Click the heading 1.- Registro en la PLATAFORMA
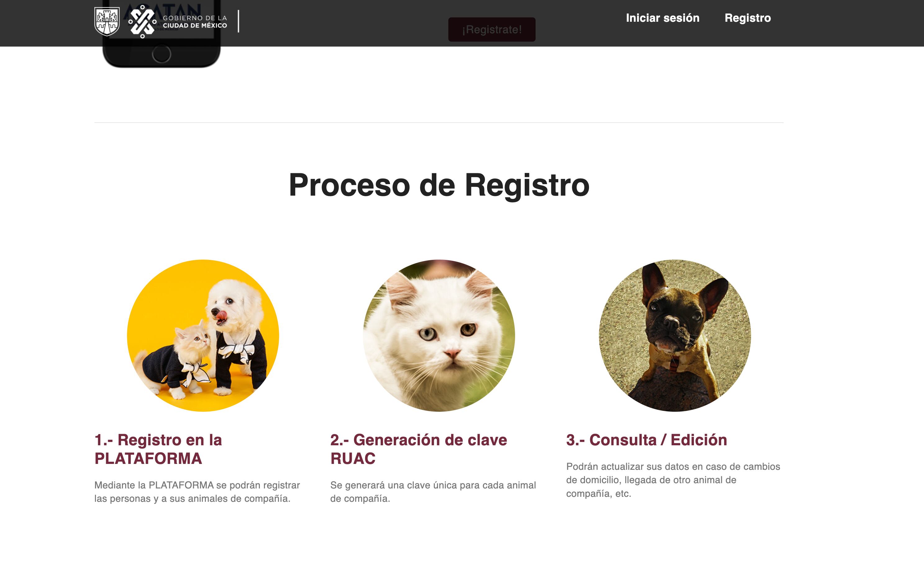 (158, 449)
